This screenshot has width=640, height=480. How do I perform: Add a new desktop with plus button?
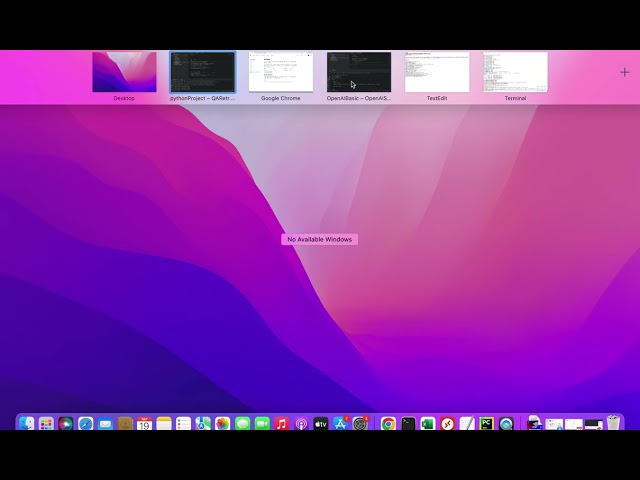click(x=625, y=72)
